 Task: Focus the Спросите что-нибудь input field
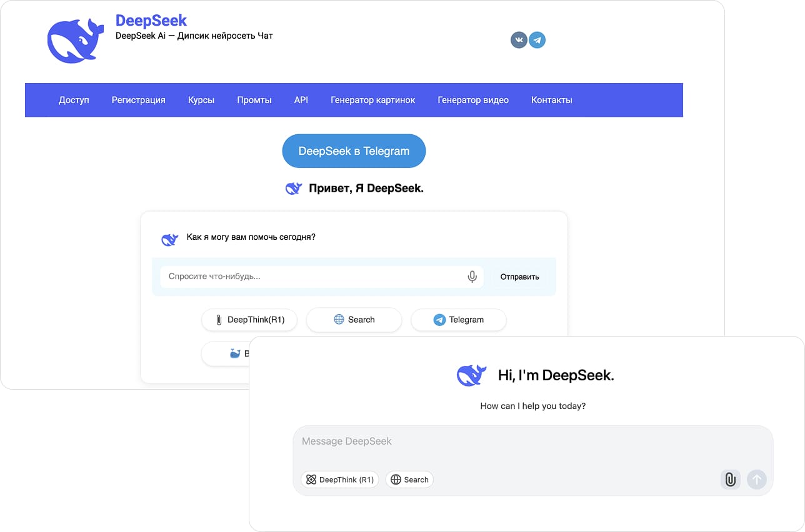[x=322, y=277]
